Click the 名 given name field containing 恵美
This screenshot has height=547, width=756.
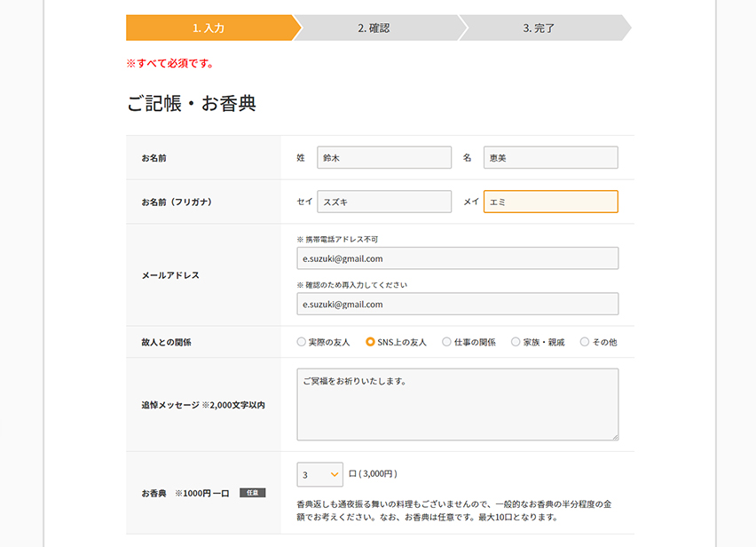(x=551, y=158)
